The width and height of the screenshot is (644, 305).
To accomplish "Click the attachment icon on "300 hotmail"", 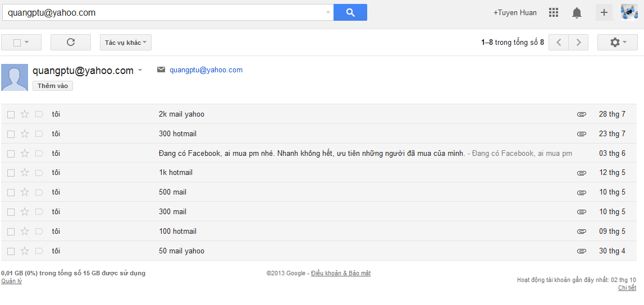I will [582, 134].
